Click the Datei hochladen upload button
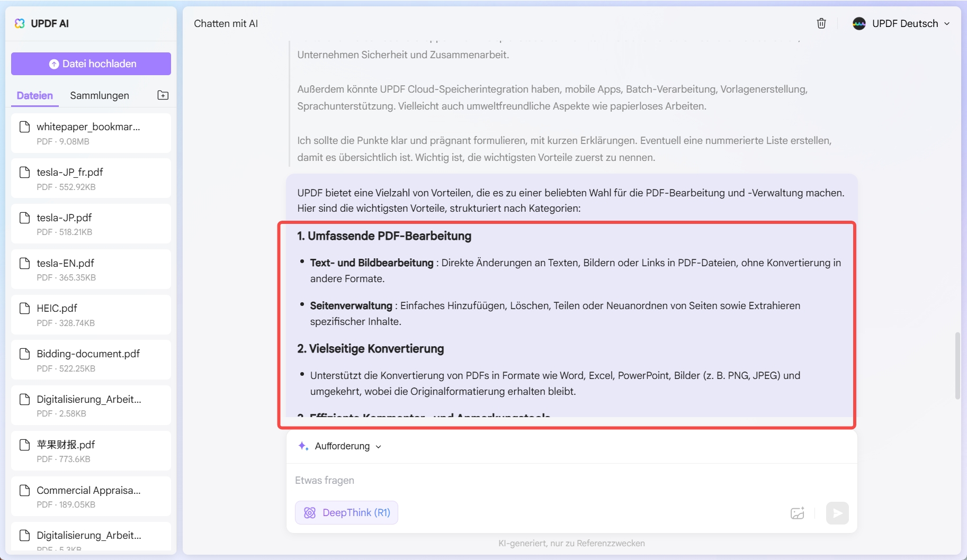Screen dimensions: 967x560 (91, 64)
